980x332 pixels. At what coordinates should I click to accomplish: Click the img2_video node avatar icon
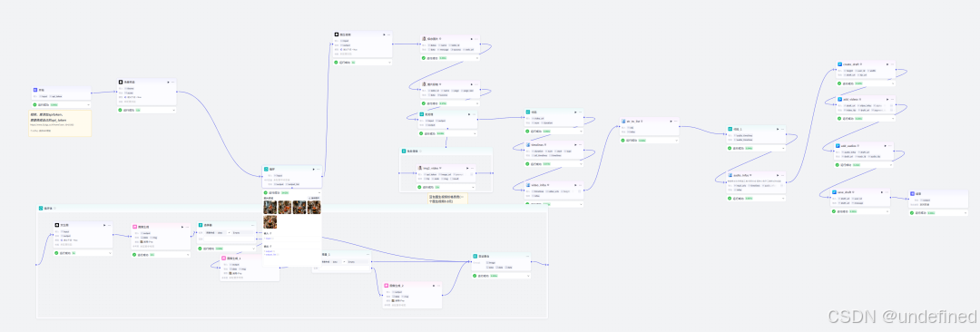[420, 168]
